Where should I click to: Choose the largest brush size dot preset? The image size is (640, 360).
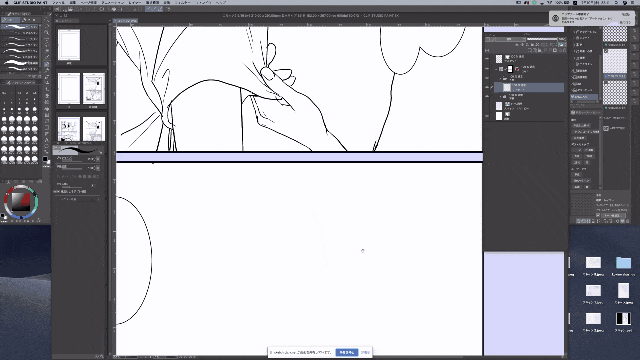pos(35,159)
